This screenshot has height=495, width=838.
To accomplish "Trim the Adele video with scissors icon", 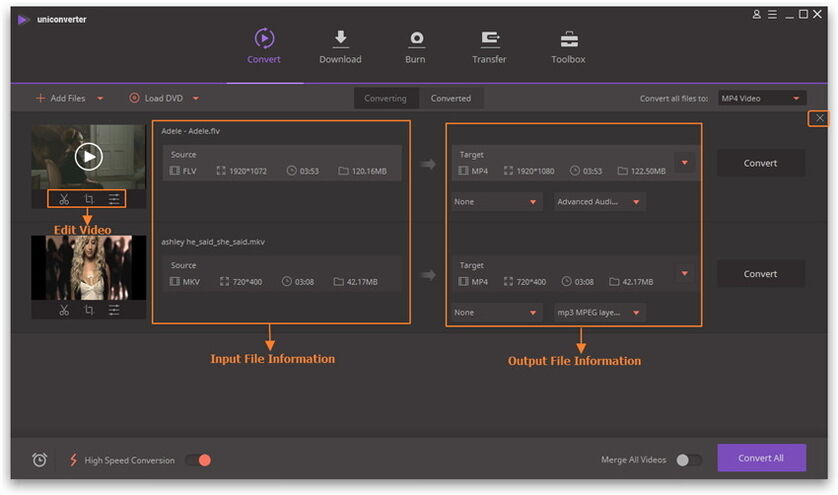I will click(x=64, y=199).
